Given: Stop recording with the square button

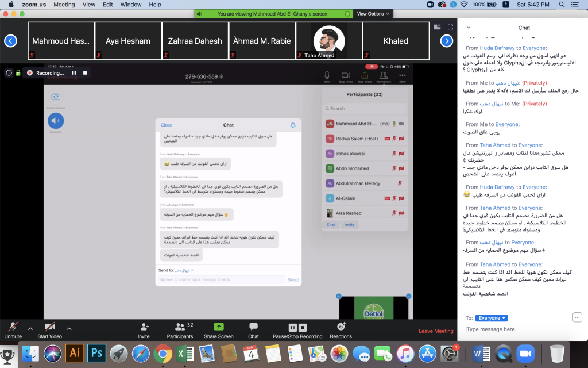Looking at the screenshot, I should [x=85, y=73].
